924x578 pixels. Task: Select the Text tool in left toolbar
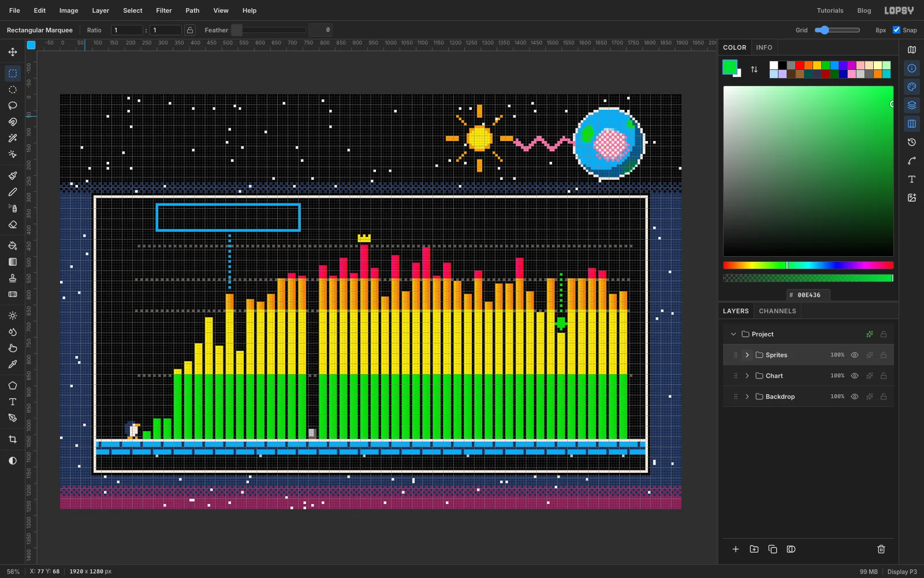click(x=12, y=402)
